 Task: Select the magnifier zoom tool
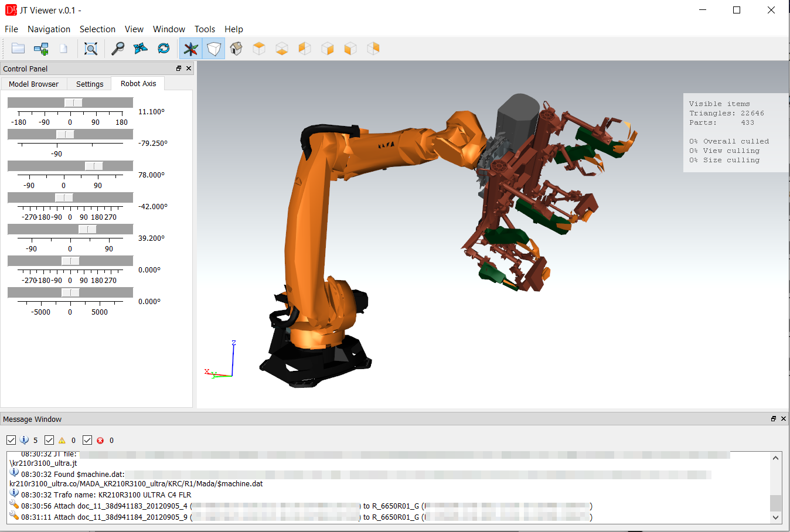[x=118, y=49]
